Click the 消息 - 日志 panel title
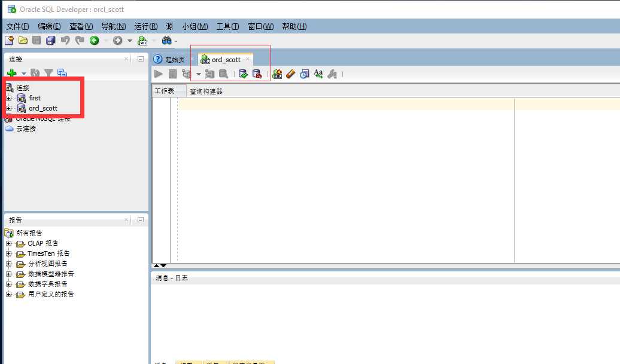 (x=172, y=278)
